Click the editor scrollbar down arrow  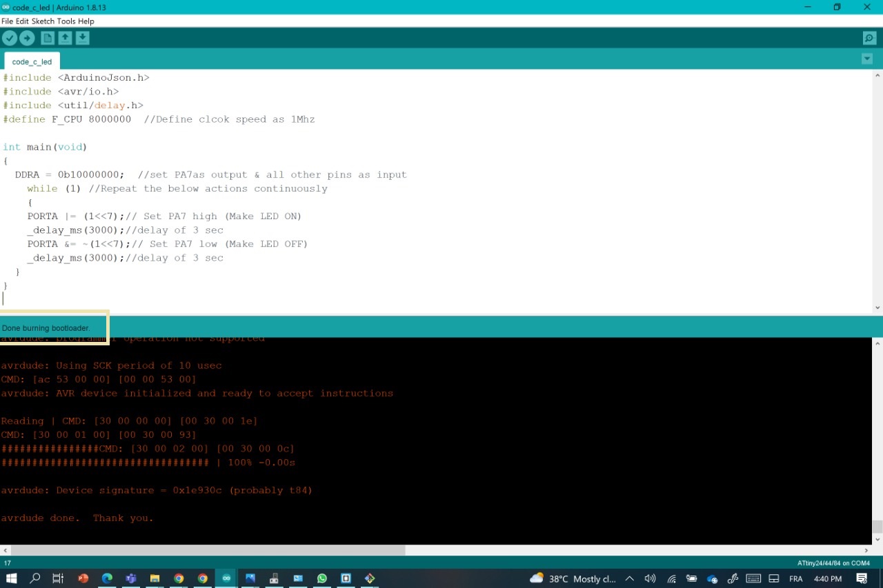point(877,307)
